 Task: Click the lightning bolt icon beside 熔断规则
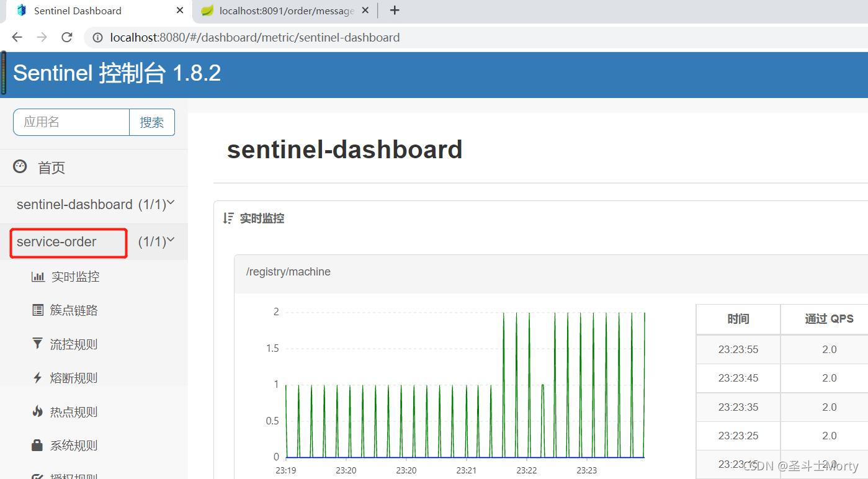pyautogui.click(x=38, y=378)
